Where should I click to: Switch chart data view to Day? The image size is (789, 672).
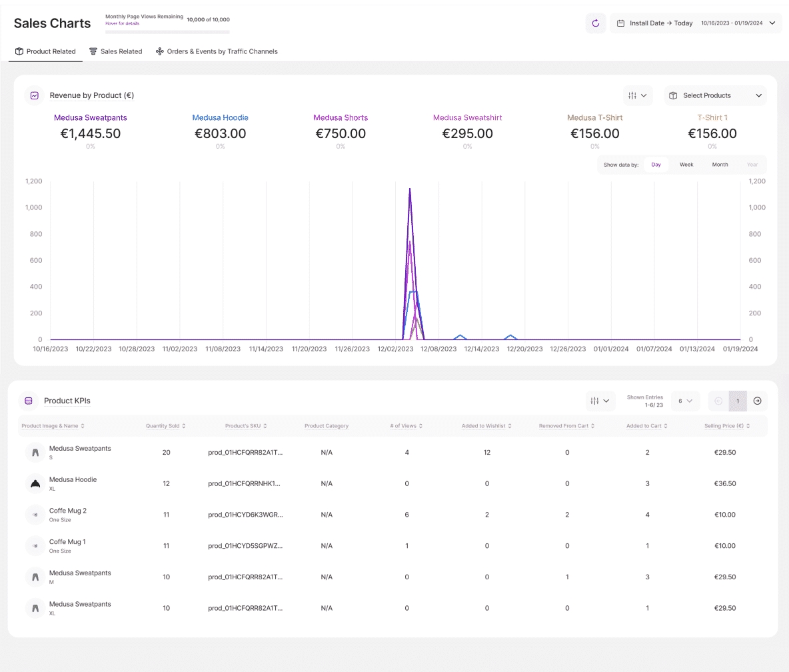click(x=656, y=165)
